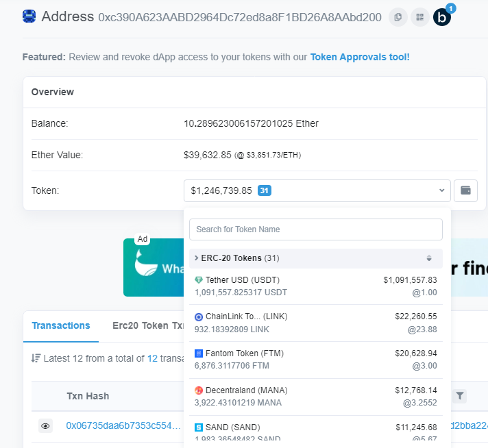488x448 pixels.
Task: Click the Tether USD token icon
Action: point(199,280)
